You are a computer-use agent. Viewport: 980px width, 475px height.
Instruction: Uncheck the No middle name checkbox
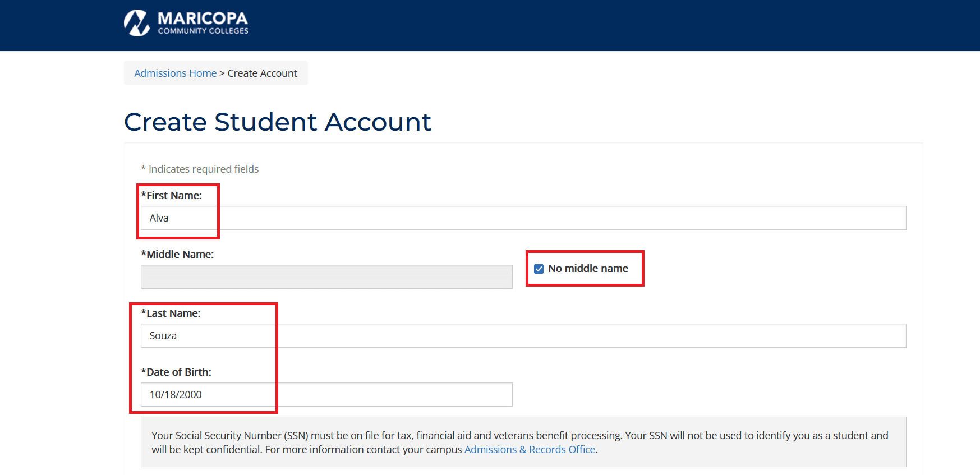pos(539,269)
